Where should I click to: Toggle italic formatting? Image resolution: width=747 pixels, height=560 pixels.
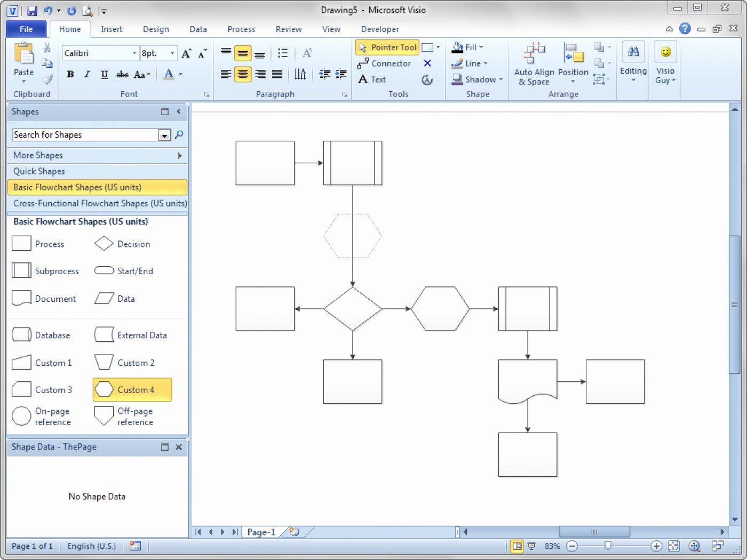pyautogui.click(x=87, y=74)
